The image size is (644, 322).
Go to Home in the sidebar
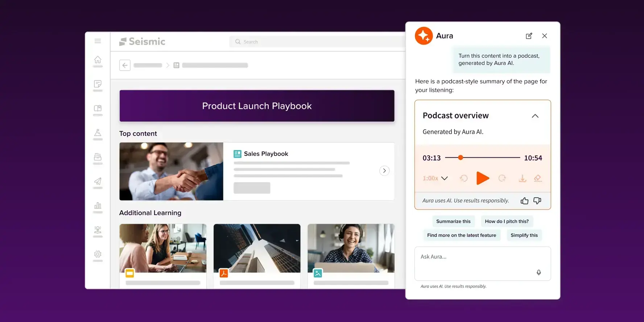(x=98, y=60)
